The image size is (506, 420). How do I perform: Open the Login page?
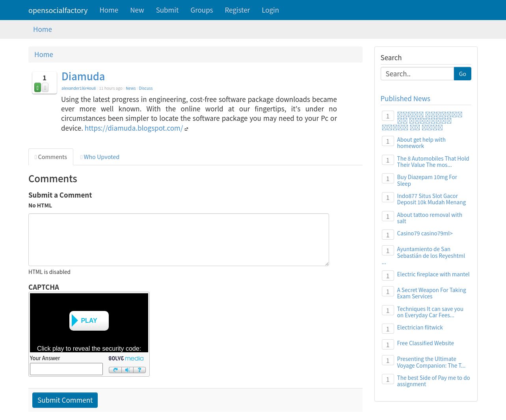pos(270,10)
